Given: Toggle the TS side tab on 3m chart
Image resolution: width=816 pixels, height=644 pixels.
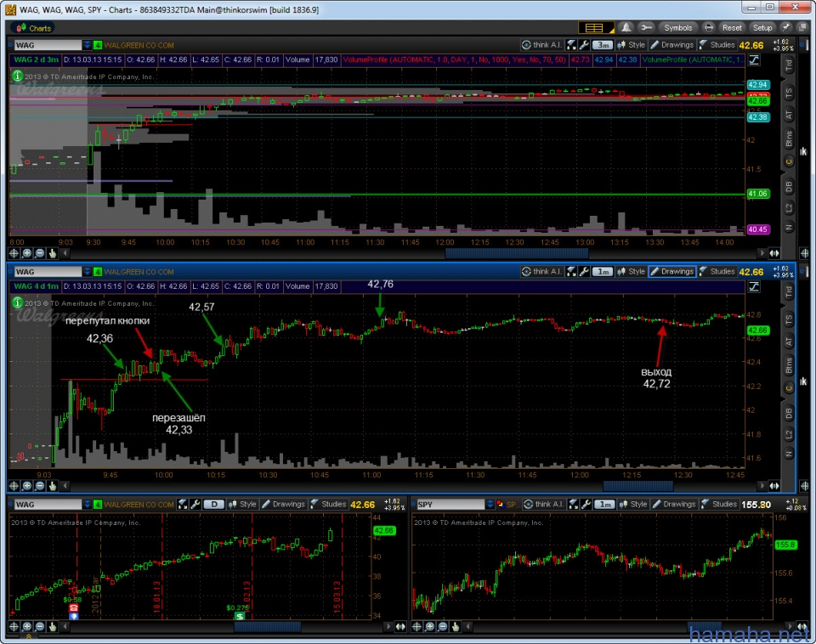Looking at the screenshot, I should pos(789,93).
